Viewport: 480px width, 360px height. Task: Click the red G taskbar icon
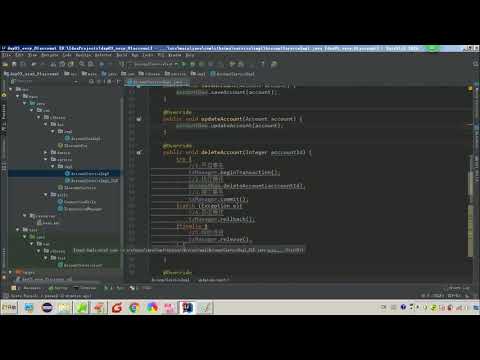point(116,307)
